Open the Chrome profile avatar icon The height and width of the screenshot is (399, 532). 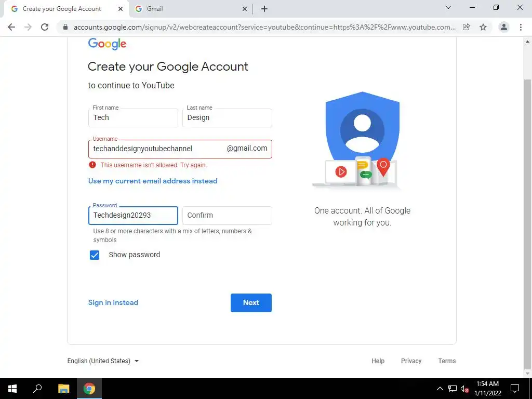point(504,27)
